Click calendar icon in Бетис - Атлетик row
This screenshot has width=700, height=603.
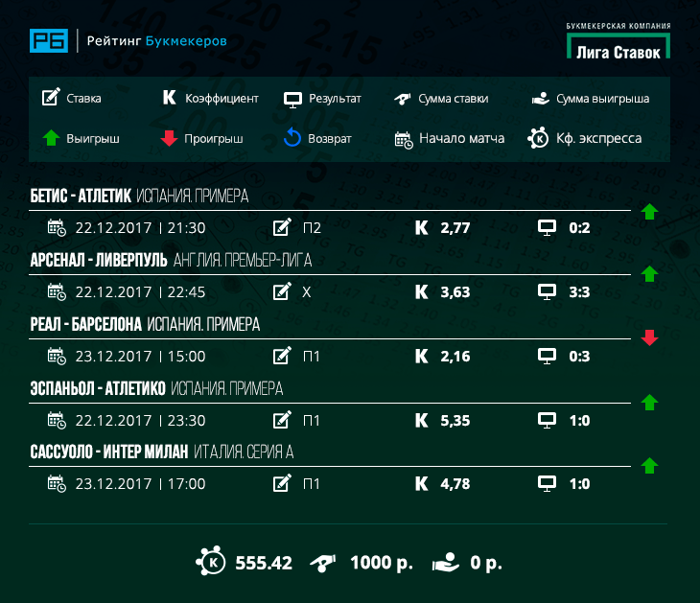point(57,227)
